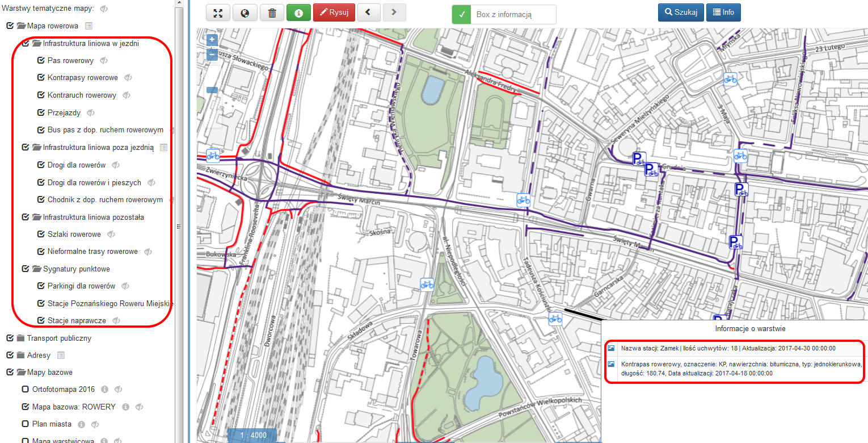Enable the Plan miasta base map

pos(25,424)
